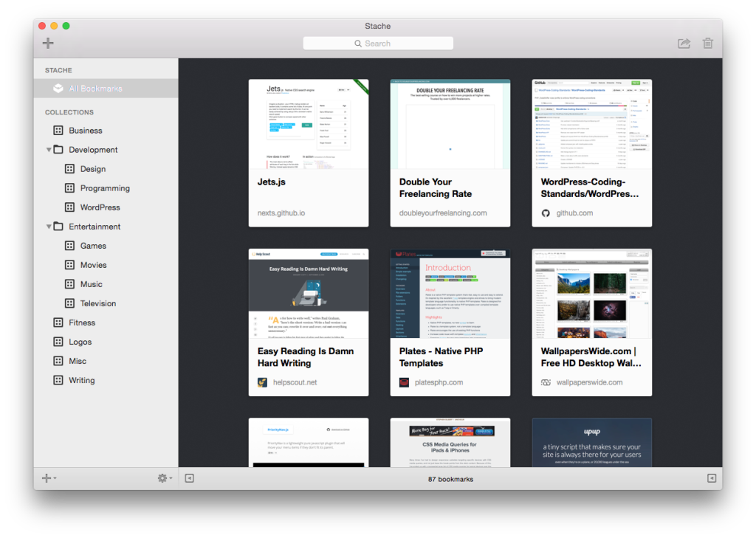
Task: Click the Movies collection icon
Action: [70, 265]
